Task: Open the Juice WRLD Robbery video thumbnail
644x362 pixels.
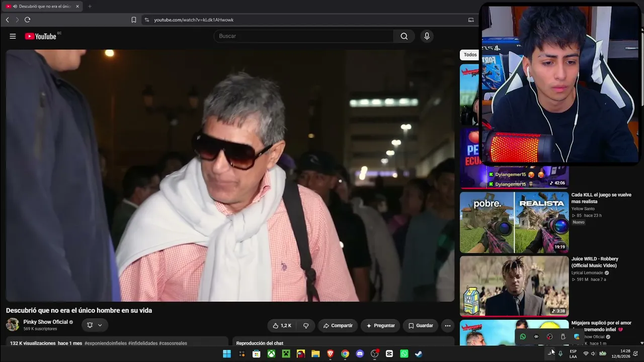Action: point(514,286)
